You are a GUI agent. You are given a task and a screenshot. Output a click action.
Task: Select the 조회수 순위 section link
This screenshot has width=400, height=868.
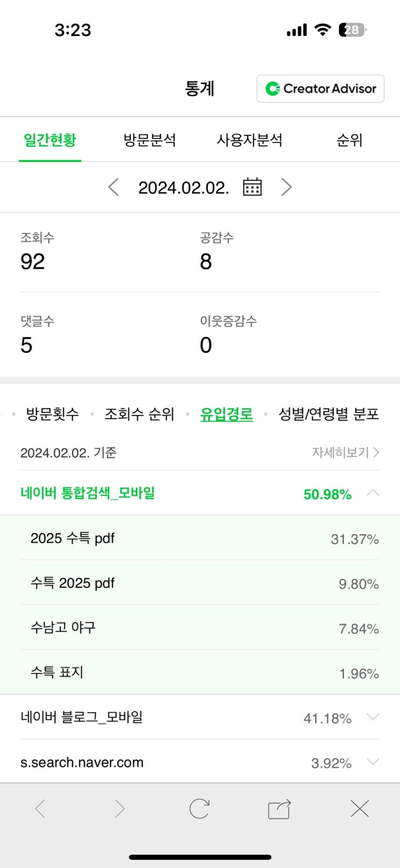click(x=139, y=414)
